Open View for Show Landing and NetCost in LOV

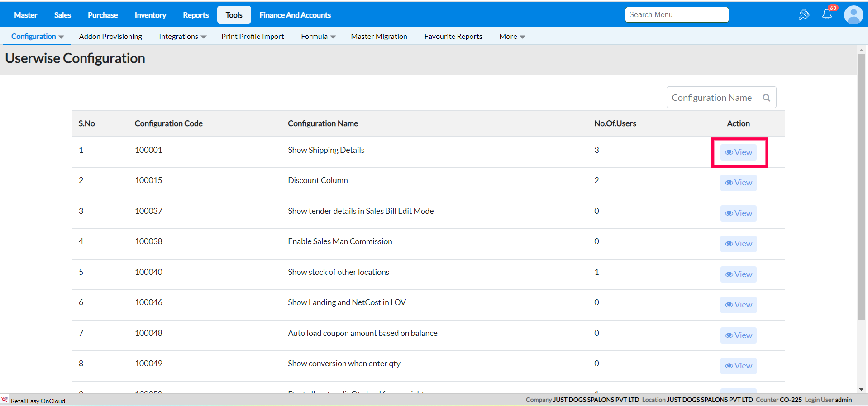click(738, 305)
